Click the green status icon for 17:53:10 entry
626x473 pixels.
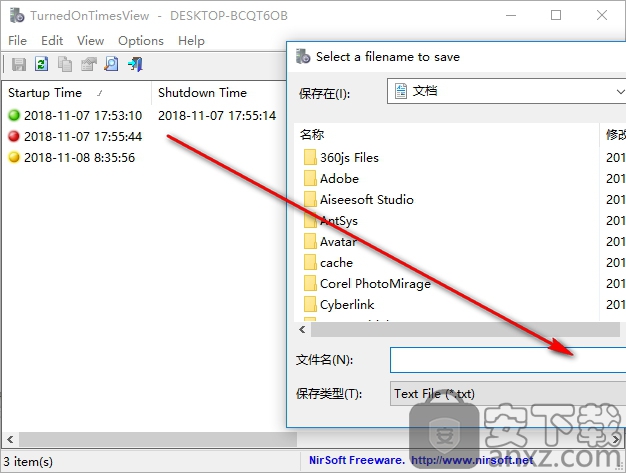click(14, 115)
